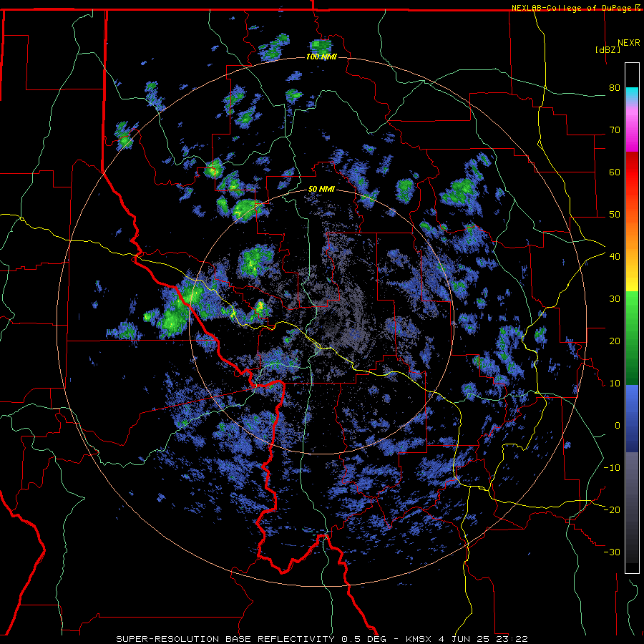The height and width of the screenshot is (644, 644).
Task: Click the [dBZ] units label
Action: point(608,49)
